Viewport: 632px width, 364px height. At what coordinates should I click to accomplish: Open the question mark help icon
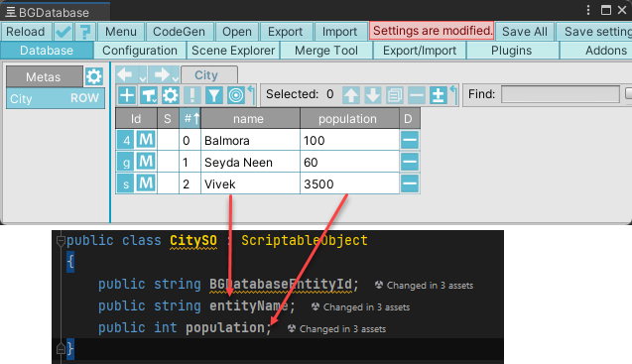(85, 32)
